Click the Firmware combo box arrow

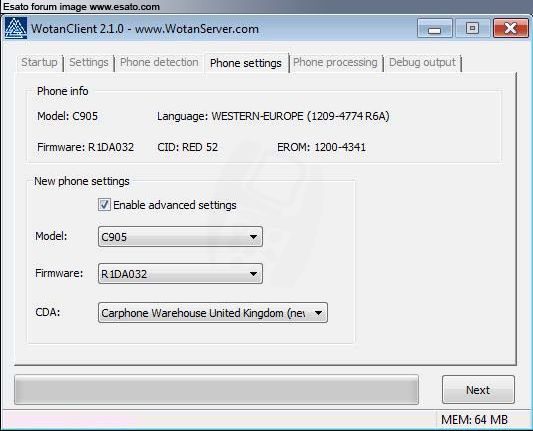tap(253, 274)
